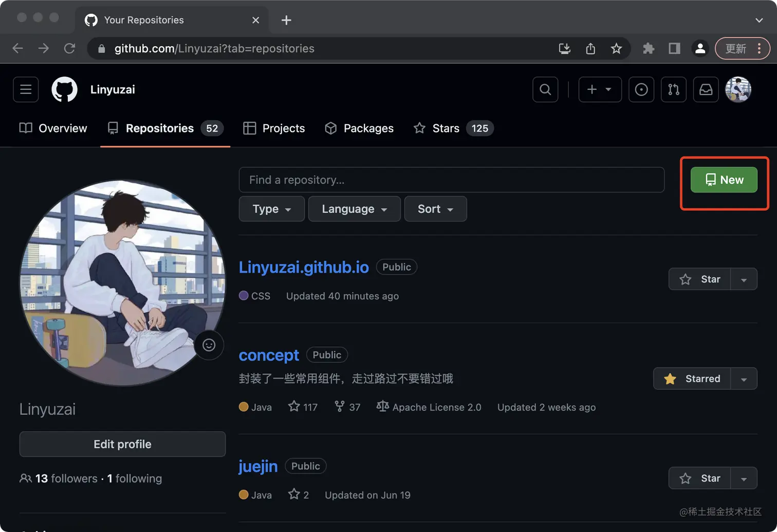Screen dimensions: 777x532
Task: Click the Linyuzai username in header
Action: 113,89
